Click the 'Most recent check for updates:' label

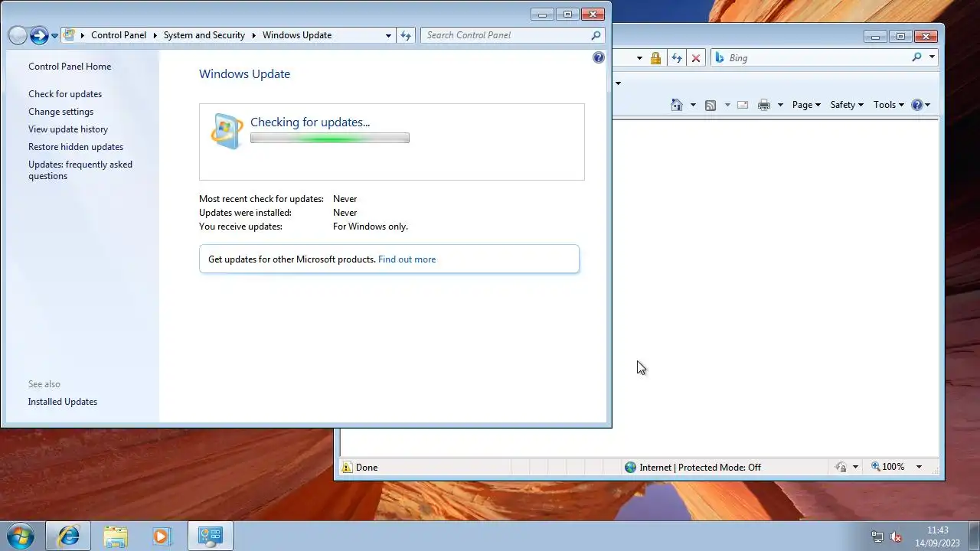(261, 199)
